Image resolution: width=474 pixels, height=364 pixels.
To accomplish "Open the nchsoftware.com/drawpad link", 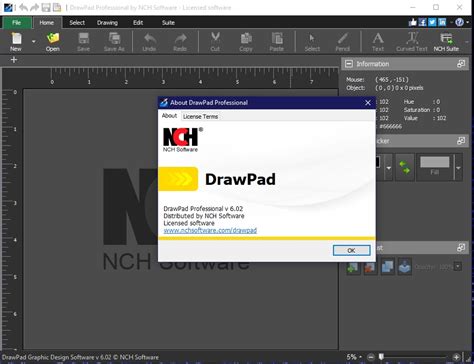I will tap(210, 230).
